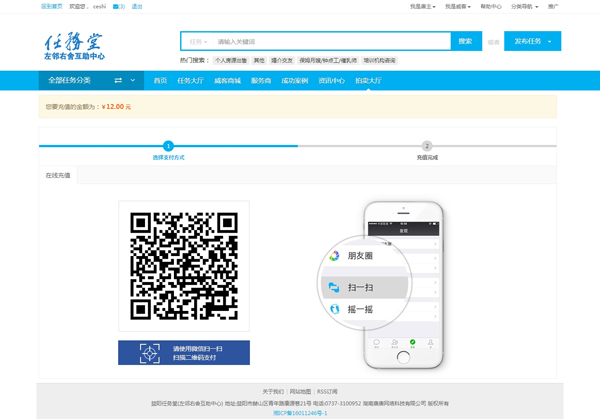
Task: Click the 搜索 search button
Action: coord(466,41)
